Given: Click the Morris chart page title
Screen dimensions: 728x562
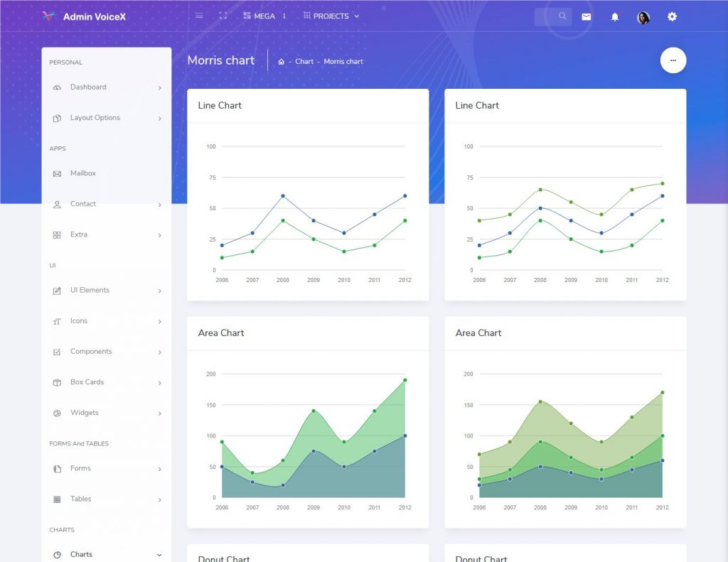Looking at the screenshot, I should coord(221,60).
